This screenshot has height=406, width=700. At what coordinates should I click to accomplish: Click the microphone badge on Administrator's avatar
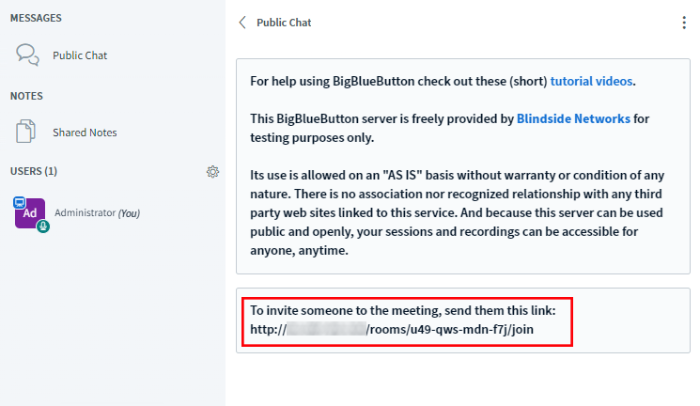click(x=43, y=227)
